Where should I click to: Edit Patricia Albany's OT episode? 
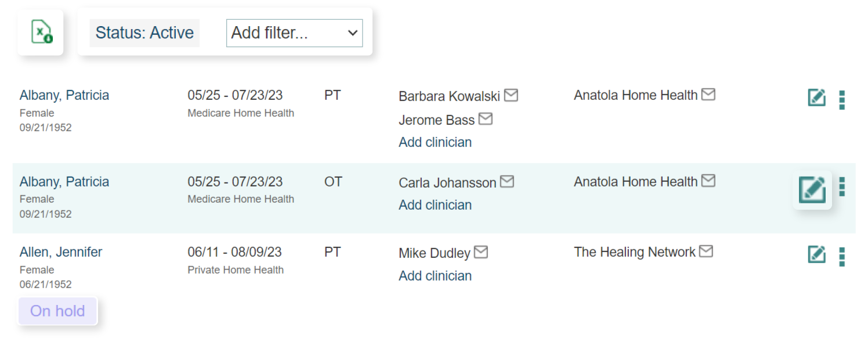click(812, 189)
